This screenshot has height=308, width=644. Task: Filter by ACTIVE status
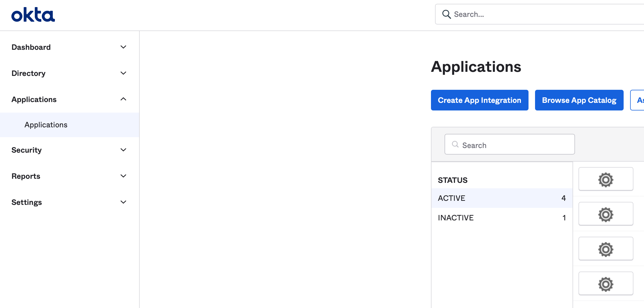(502, 198)
